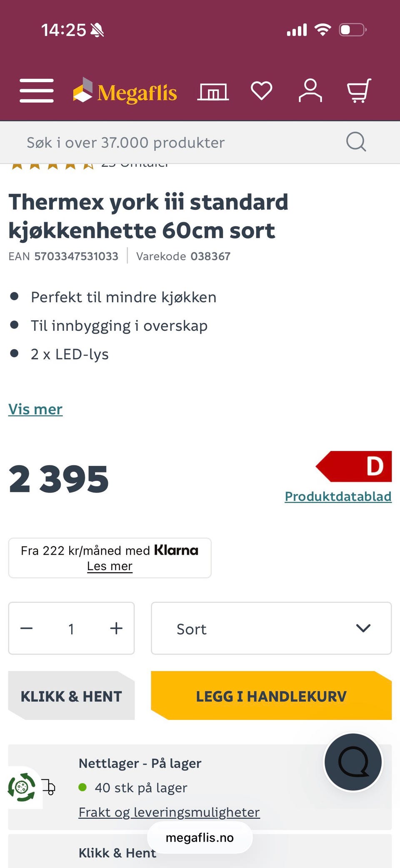The width and height of the screenshot is (400, 868).
Task: Focus the product search field
Action: (x=175, y=143)
